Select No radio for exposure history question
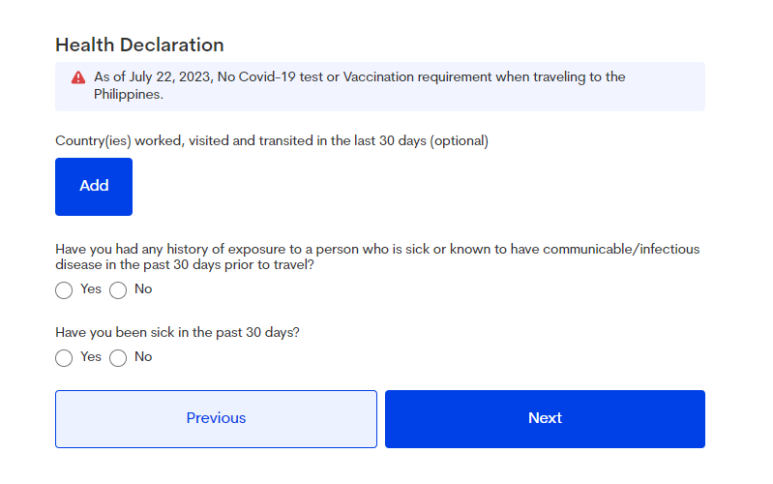This screenshot has width=773, height=484. point(118,290)
